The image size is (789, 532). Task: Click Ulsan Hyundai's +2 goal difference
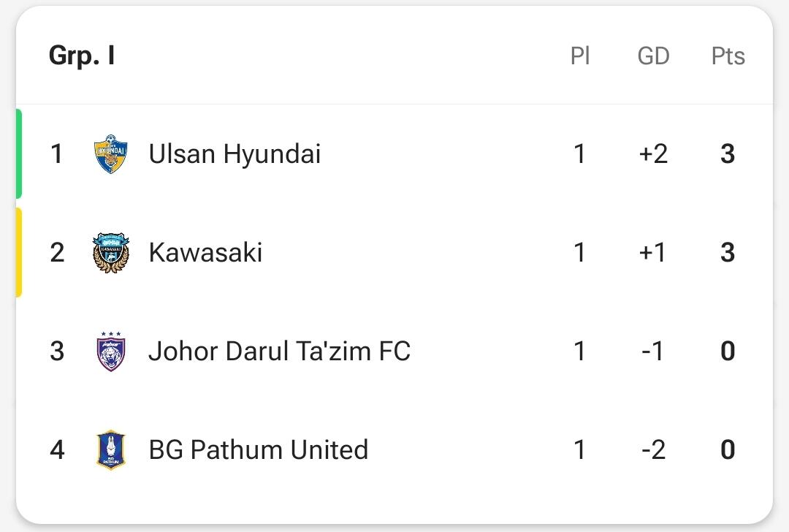[x=653, y=154]
